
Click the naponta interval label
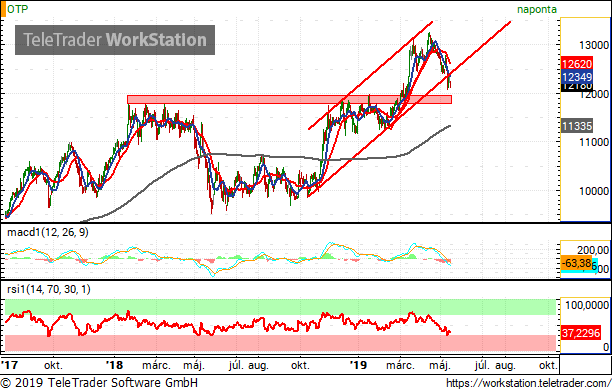[537, 9]
